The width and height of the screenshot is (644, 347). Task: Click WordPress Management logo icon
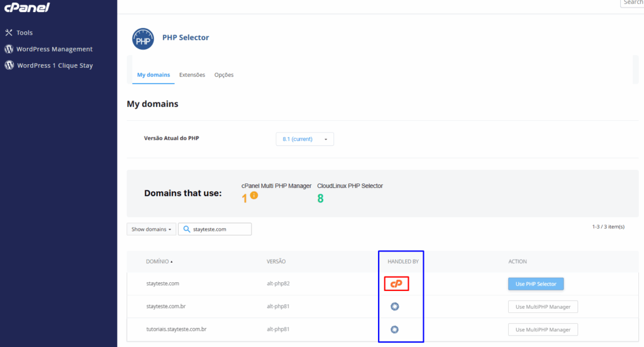(9, 49)
